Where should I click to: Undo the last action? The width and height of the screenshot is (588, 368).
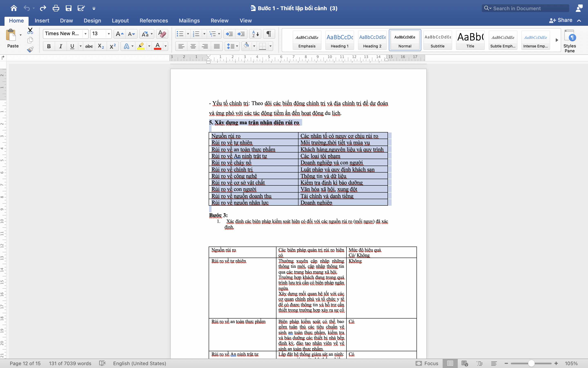[27, 8]
